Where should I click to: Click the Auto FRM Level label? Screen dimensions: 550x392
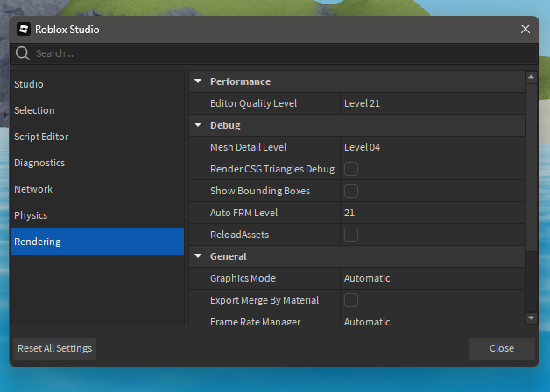(243, 213)
